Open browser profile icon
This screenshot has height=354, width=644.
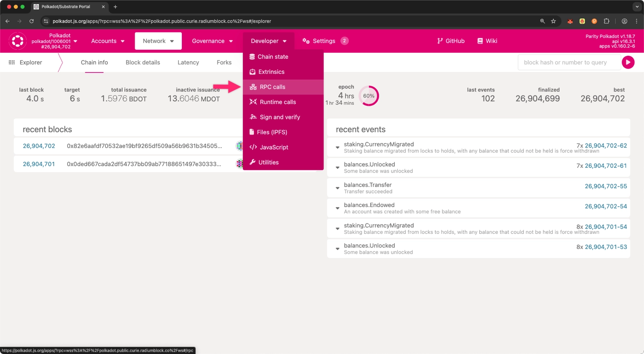click(x=624, y=21)
